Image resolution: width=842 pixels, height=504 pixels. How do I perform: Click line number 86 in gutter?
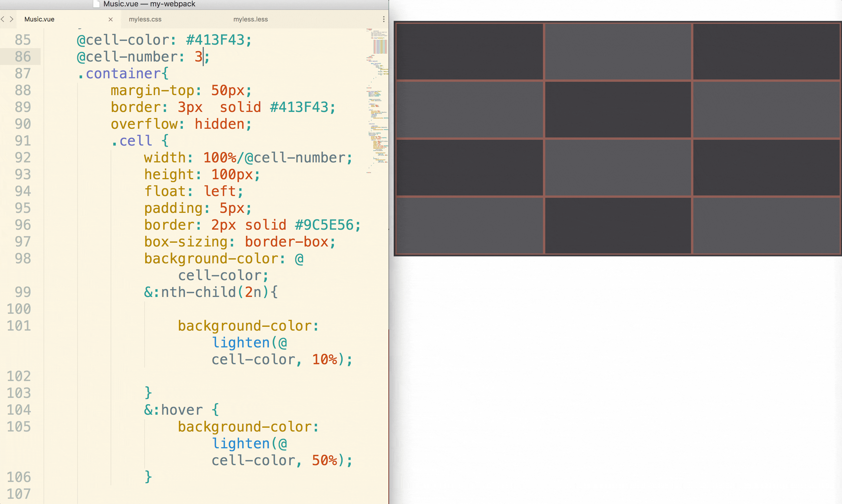tap(22, 57)
